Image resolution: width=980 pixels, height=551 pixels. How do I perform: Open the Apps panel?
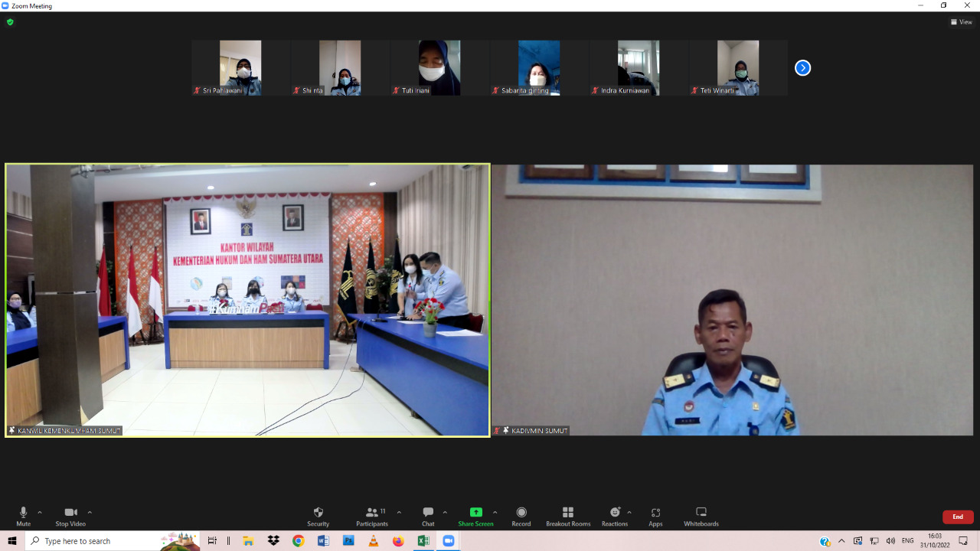pyautogui.click(x=655, y=516)
